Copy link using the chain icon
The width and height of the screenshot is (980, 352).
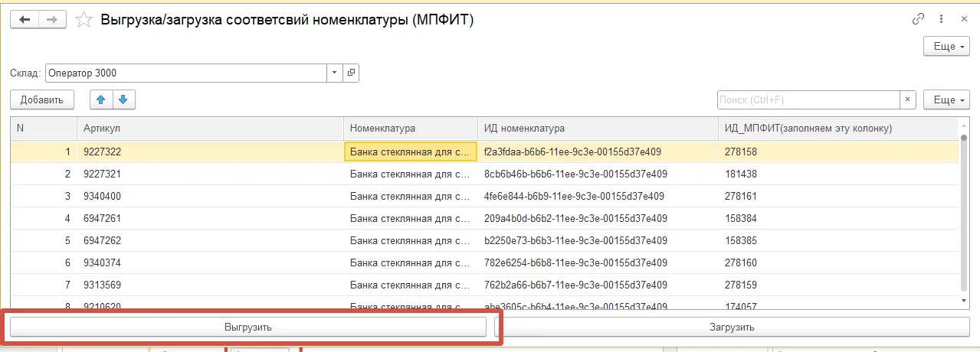(918, 20)
